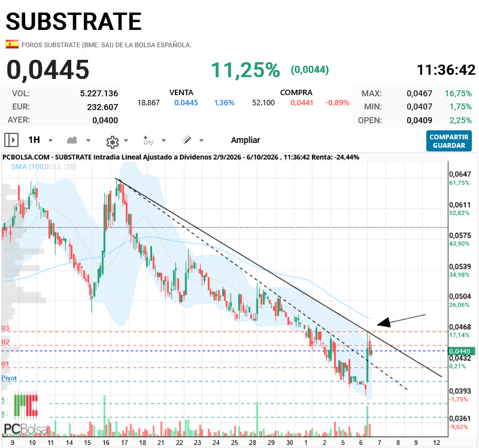Image resolution: width=479 pixels, height=448 pixels.
Task: Click the 11:36:42 time display
Action: pyautogui.click(x=446, y=70)
